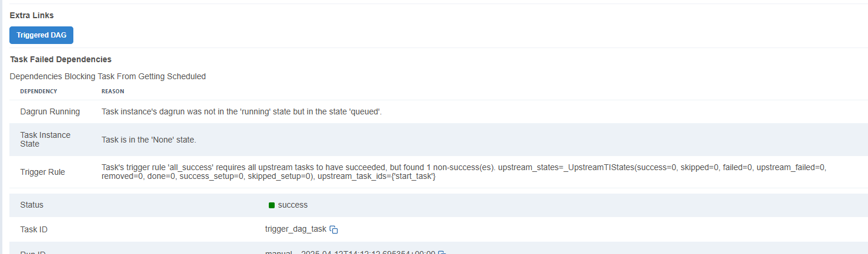Select the trigger_dag_task value text
This screenshot has width=868, height=254.
(296, 229)
